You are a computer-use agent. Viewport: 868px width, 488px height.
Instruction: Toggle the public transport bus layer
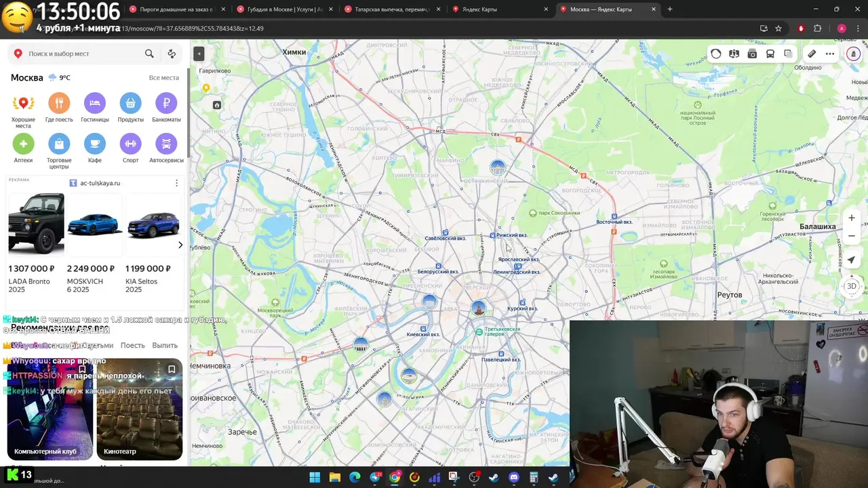[x=770, y=54]
